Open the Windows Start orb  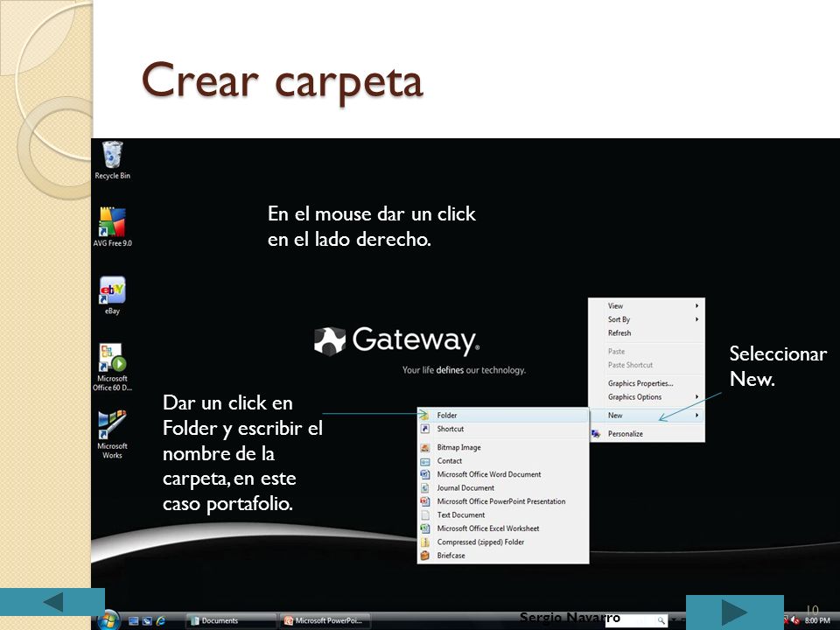(108, 620)
